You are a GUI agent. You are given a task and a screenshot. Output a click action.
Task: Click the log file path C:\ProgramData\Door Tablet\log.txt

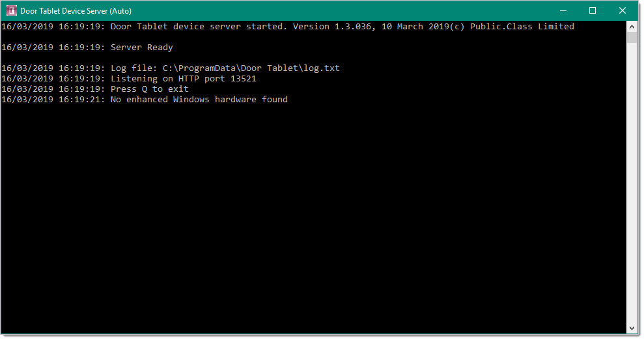251,68
